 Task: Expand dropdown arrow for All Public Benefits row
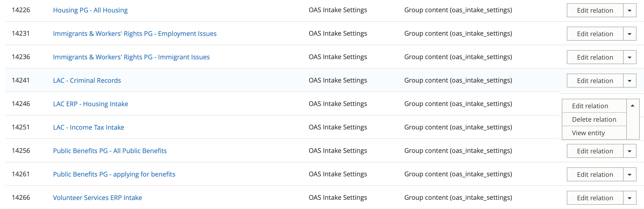click(630, 151)
